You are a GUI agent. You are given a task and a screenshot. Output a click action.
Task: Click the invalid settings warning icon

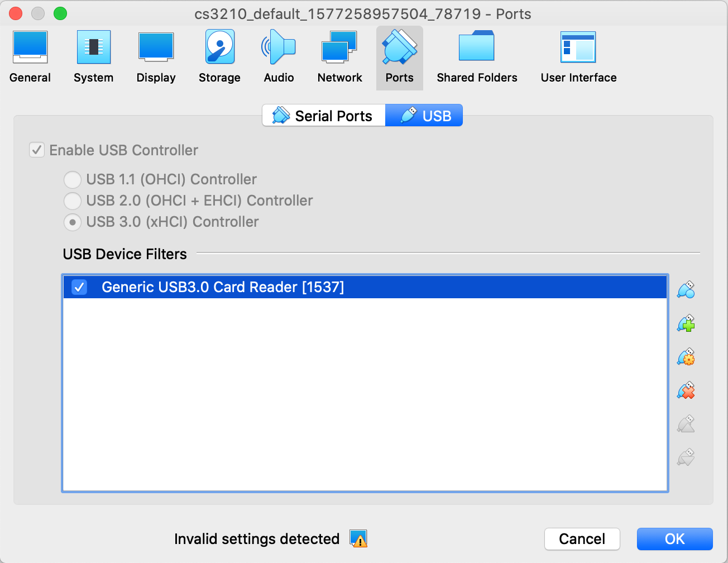(358, 539)
